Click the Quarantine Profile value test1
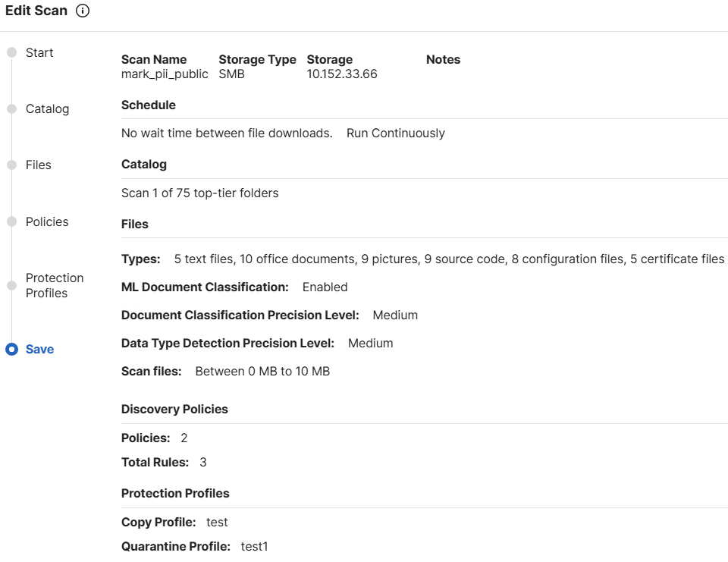Viewport: 728px width, 562px height. point(254,546)
